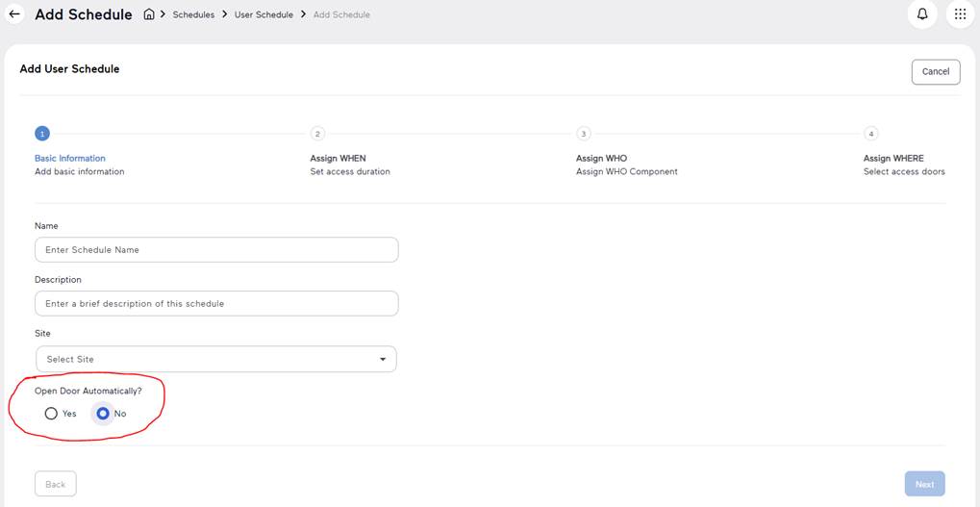This screenshot has height=507, width=980.
Task: Click the home icon in breadcrumb
Action: [x=149, y=14]
